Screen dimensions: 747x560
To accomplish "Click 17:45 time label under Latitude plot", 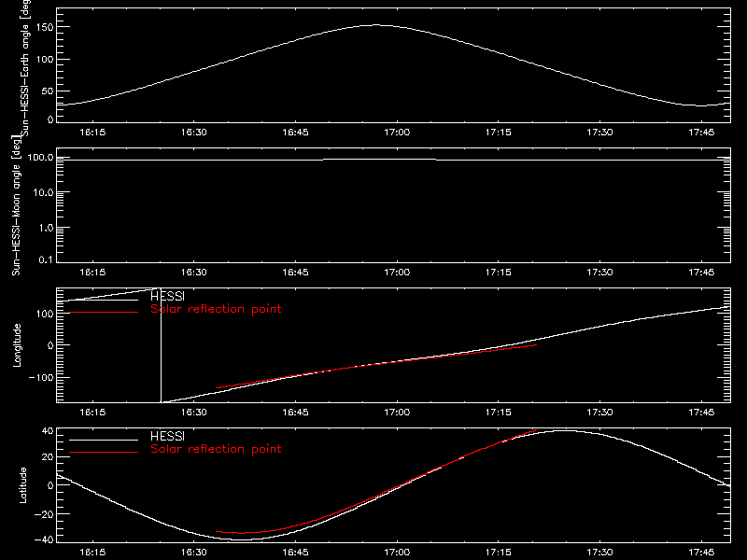I will tap(701, 553).
